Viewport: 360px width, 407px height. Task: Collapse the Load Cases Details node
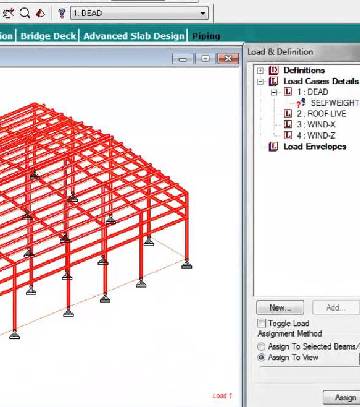point(261,81)
